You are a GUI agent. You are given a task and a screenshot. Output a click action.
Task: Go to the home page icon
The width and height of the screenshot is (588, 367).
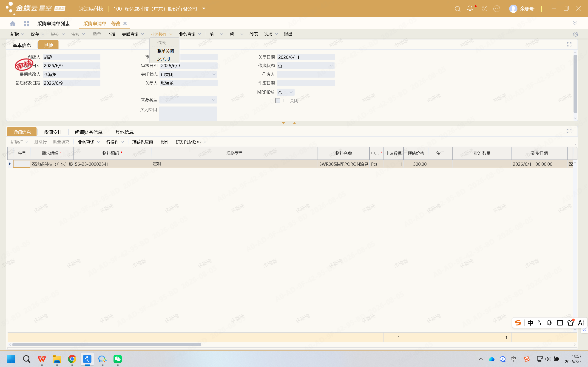(x=13, y=24)
